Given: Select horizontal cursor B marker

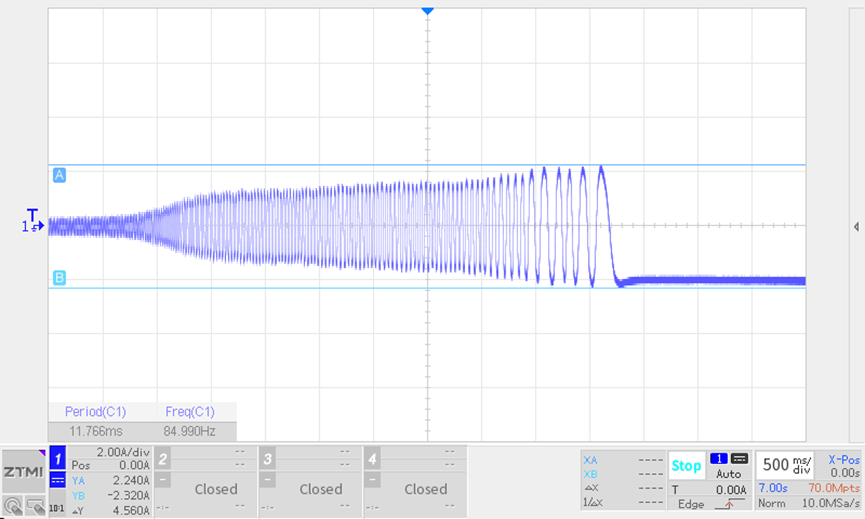Looking at the screenshot, I should [59, 277].
